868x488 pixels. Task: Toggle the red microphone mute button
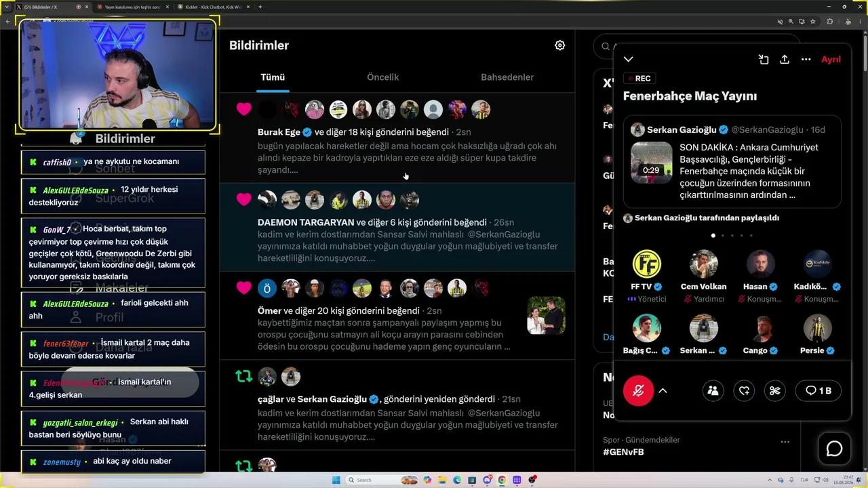click(638, 390)
